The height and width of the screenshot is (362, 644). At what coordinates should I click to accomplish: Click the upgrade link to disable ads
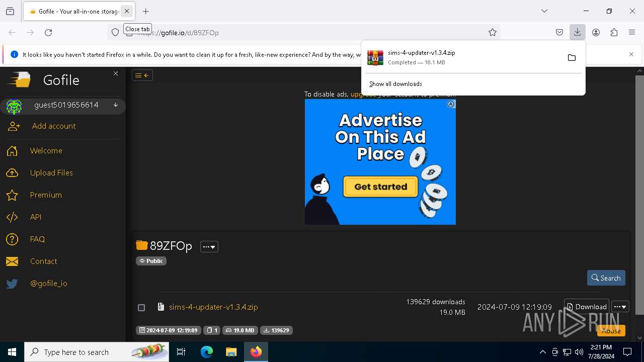[x=363, y=95]
